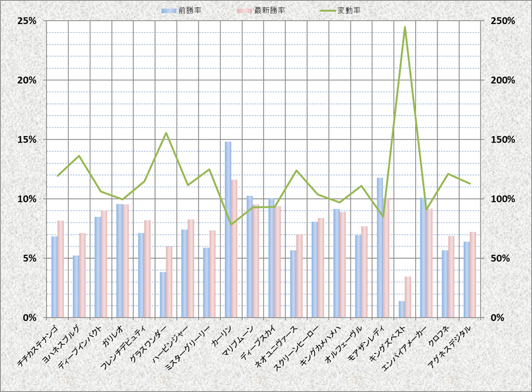Image resolution: width=532 pixels, height=392 pixels.
Task: Click the 変動率 legend text label
Action: [x=349, y=11]
